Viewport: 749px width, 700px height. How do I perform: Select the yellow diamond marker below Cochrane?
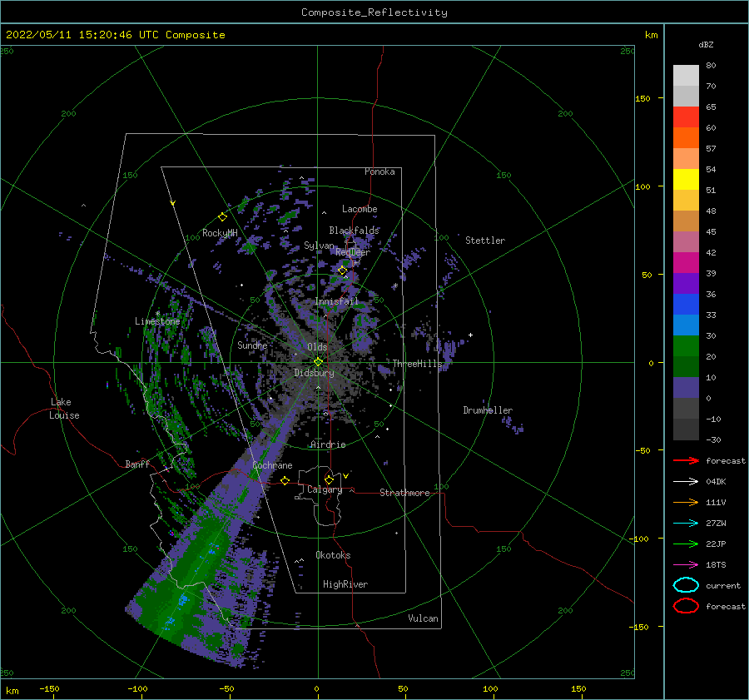coord(285,480)
